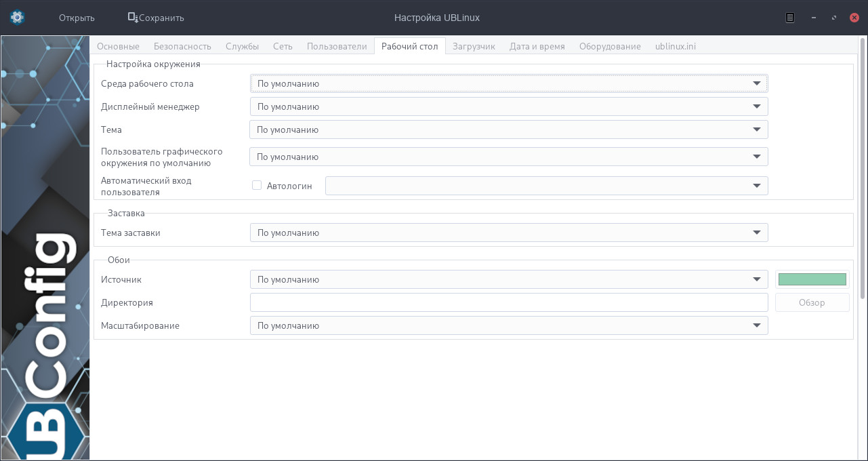Go to the Пользователи tab

pyautogui.click(x=337, y=46)
